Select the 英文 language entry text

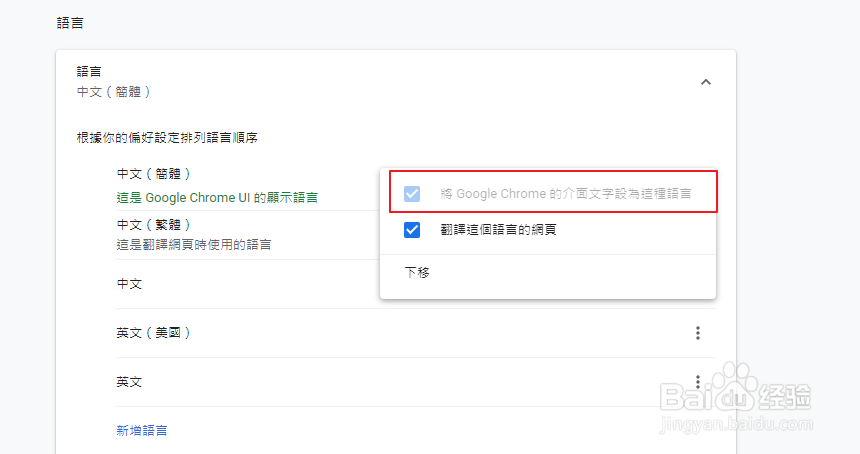[x=129, y=382]
